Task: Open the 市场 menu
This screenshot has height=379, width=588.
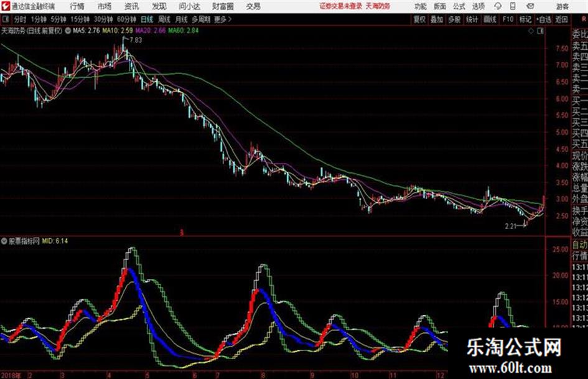Action: [x=105, y=6]
